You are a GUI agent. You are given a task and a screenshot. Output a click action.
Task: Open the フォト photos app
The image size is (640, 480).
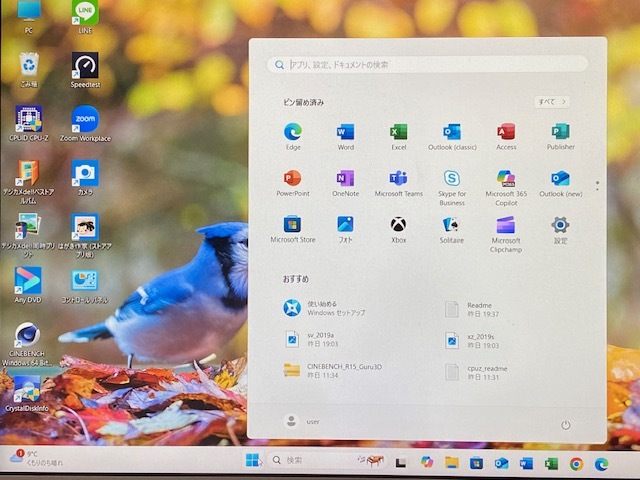pyautogui.click(x=345, y=229)
